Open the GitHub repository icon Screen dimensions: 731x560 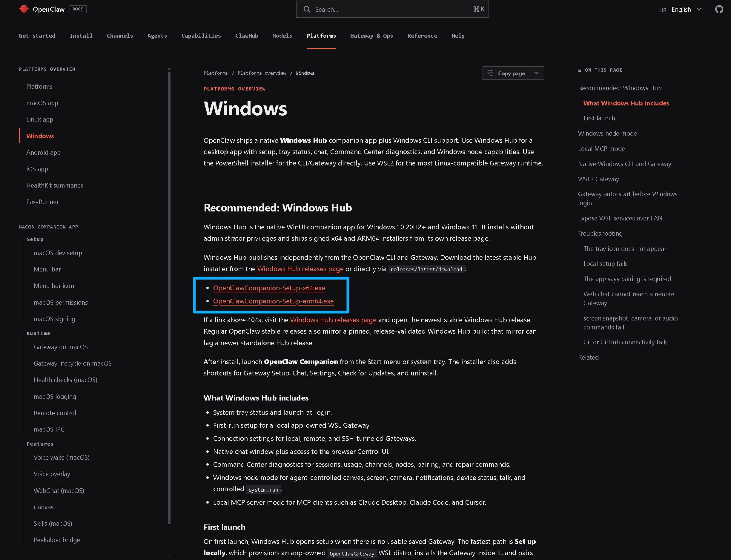click(x=719, y=9)
